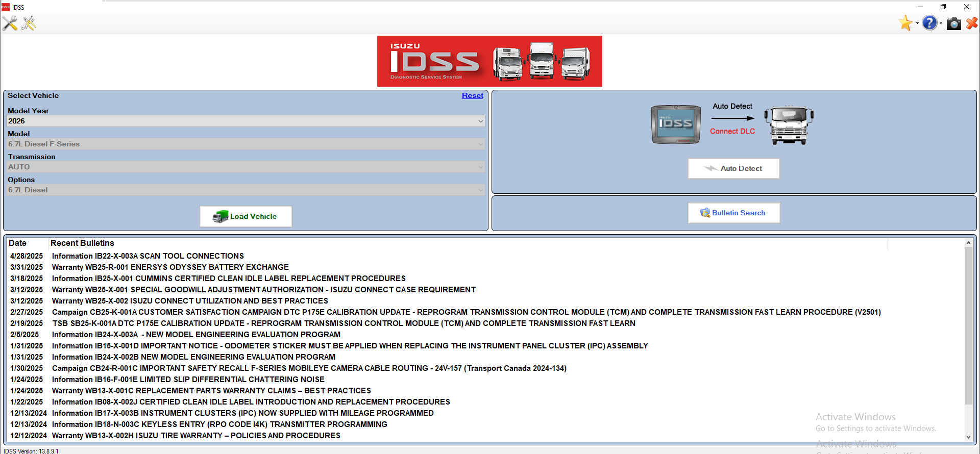Click the 4/28/2025 date cell
980x454 pixels.
(x=27, y=256)
